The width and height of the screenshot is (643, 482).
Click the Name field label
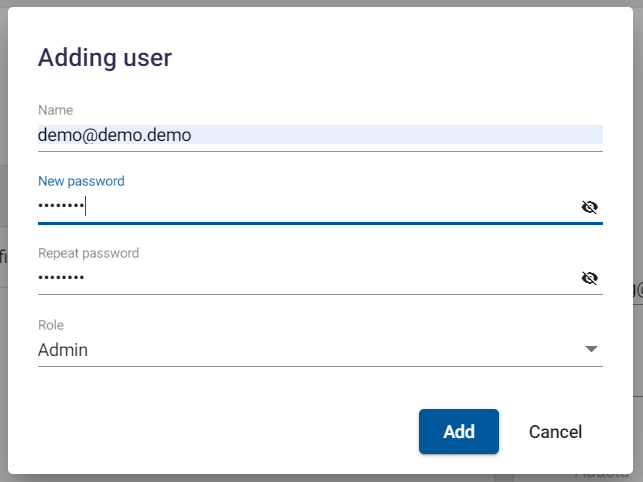click(55, 110)
